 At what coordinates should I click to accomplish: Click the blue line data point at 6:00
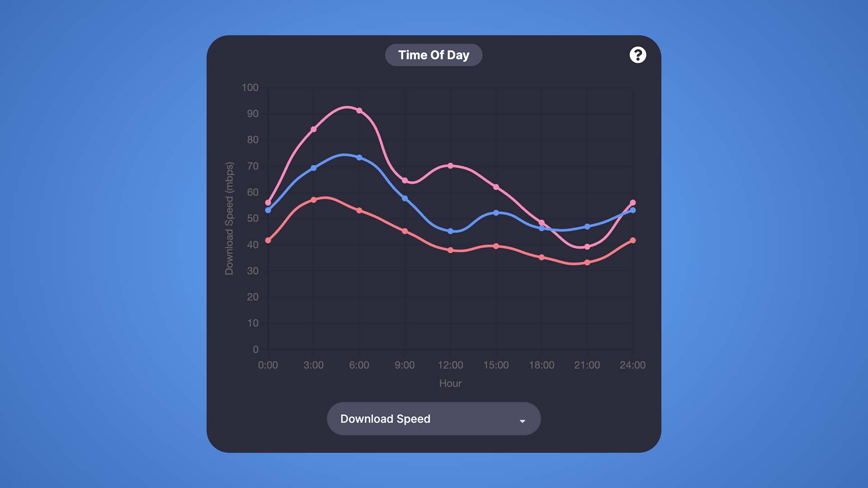pyautogui.click(x=359, y=157)
